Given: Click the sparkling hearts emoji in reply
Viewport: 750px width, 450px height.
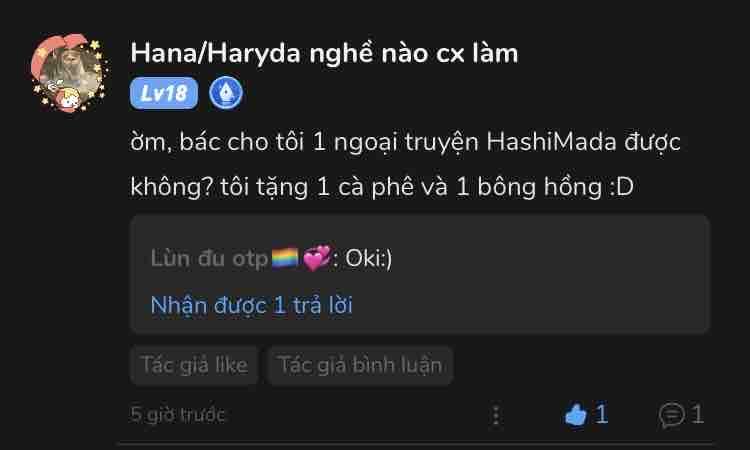Looking at the screenshot, I should pyautogui.click(x=317, y=258).
